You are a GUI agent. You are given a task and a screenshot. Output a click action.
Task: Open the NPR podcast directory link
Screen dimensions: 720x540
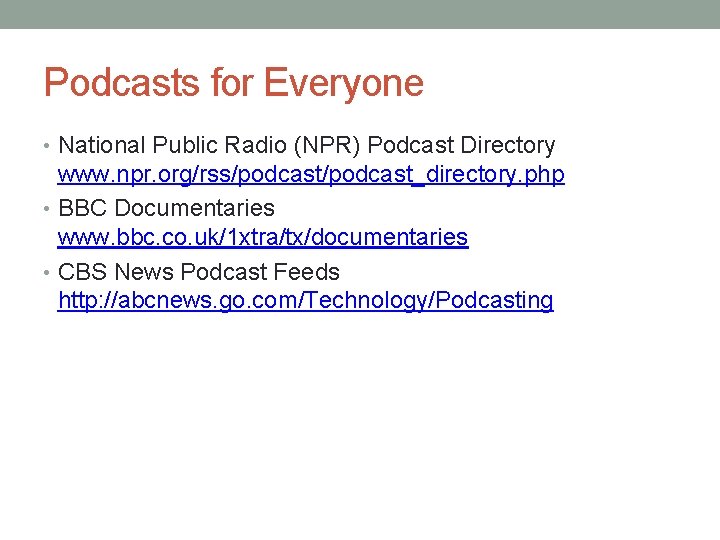click(311, 174)
